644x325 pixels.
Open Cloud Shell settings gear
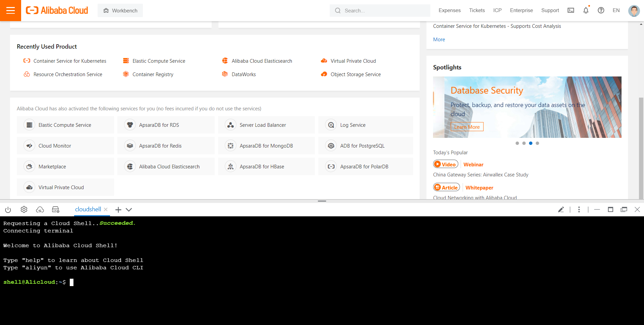24,209
